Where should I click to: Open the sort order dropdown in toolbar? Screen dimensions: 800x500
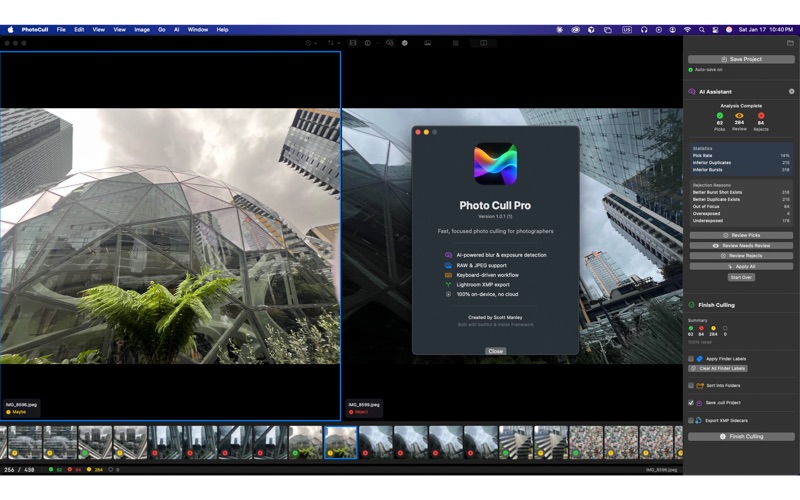click(333, 43)
